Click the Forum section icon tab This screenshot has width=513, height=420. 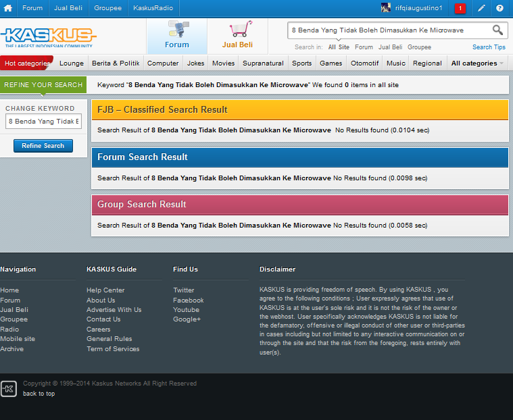pos(177,36)
